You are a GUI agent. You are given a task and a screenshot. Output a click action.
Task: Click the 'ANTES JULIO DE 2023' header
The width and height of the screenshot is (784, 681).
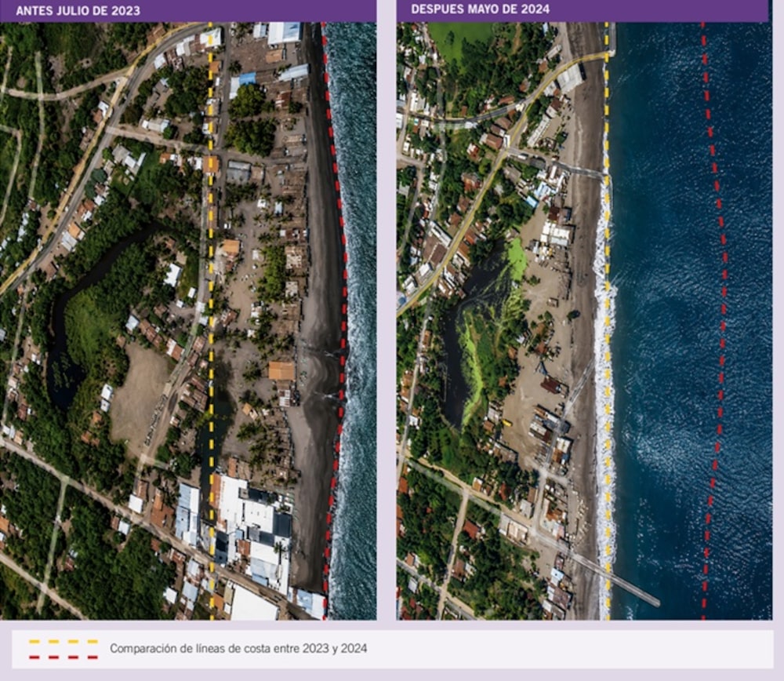pyautogui.click(x=78, y=10)
